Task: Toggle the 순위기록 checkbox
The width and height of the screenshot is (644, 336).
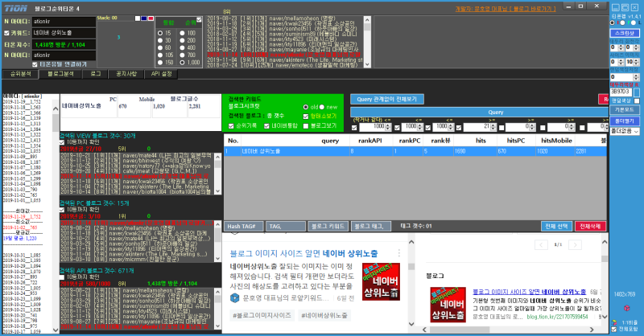Action: (231, 126)
